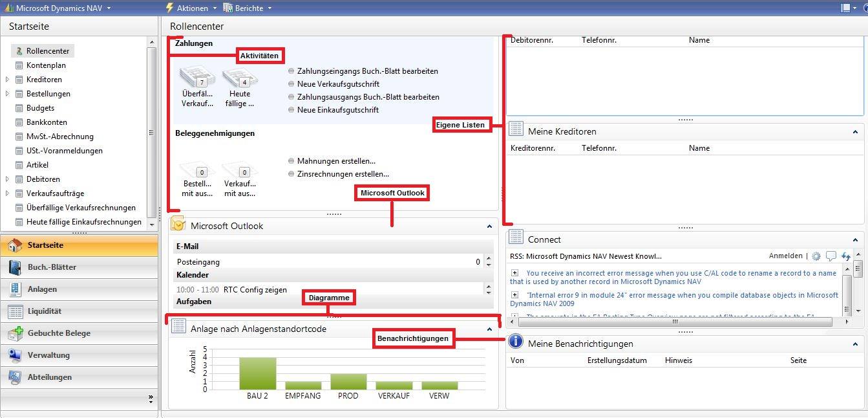
Task: Expand the Kreditoren tree node
Action: coord(8,80)
